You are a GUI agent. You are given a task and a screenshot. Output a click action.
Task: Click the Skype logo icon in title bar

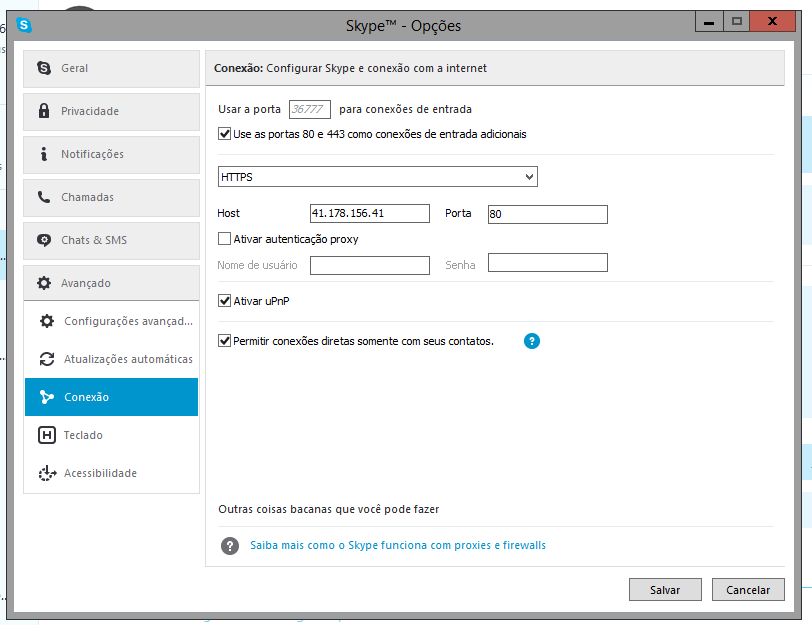point(24,25)
